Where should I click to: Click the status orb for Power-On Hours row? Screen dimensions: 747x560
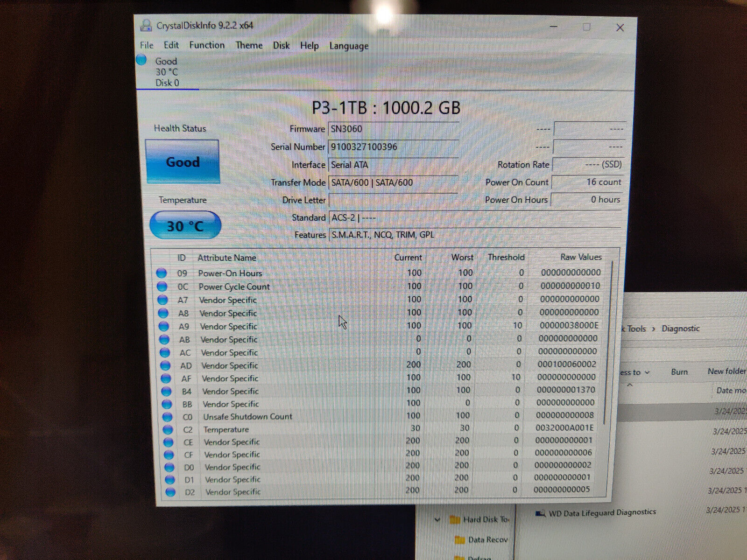click(x=161, y=273)
